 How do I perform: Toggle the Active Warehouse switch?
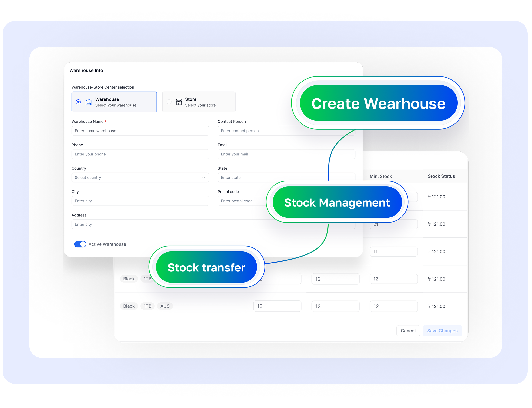click(80, 244)
